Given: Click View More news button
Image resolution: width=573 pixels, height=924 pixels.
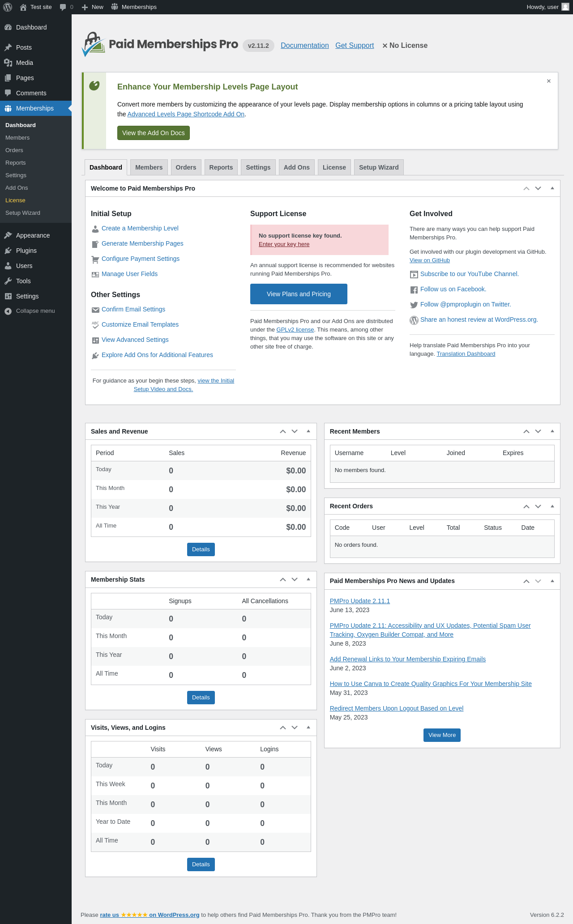Looking at the screenshot, I should pos(442,735).
